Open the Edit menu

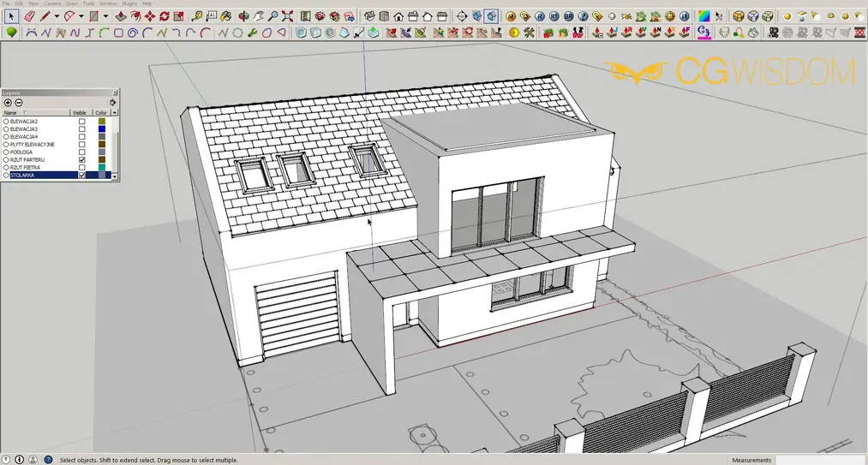(20, 4)
